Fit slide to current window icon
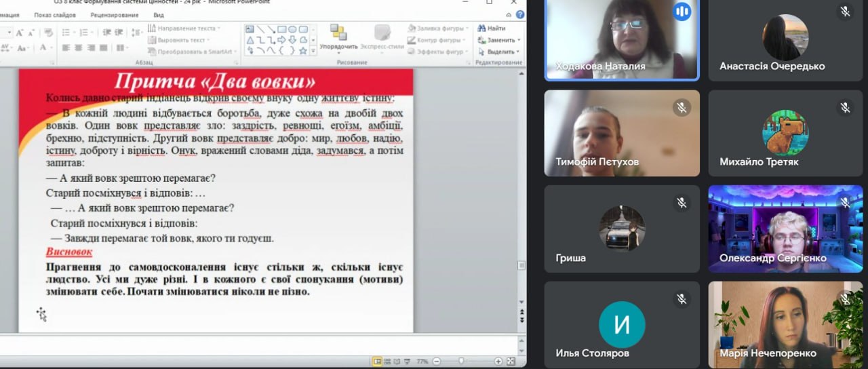This screenshot has width=868, height=369. 511,362
